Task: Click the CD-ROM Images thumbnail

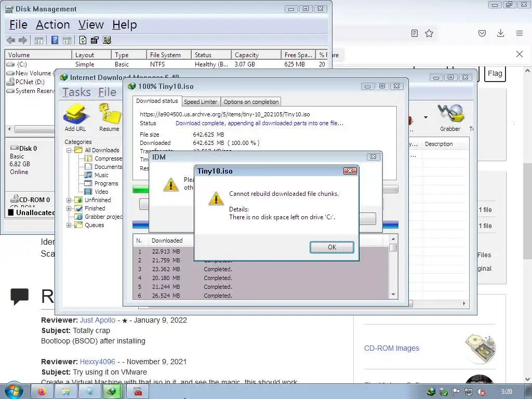Action: pos(480,348)
